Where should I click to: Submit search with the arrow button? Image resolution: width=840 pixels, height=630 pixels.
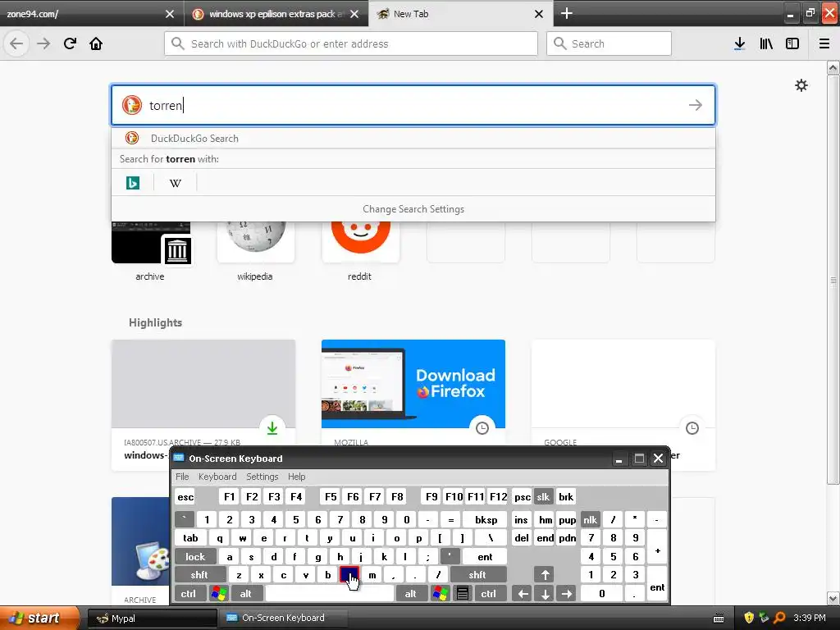pyautogui.click(x=696, y=105)
